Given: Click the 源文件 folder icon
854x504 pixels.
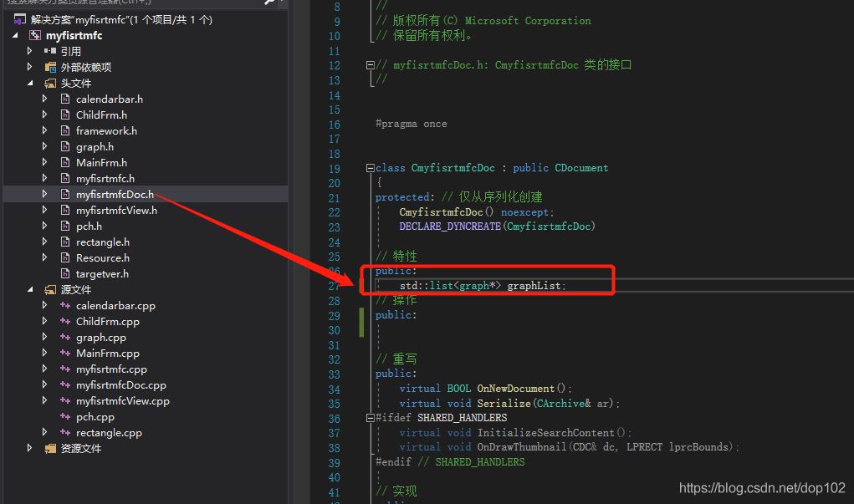Looking at the screenshot, I should [50, 289].
